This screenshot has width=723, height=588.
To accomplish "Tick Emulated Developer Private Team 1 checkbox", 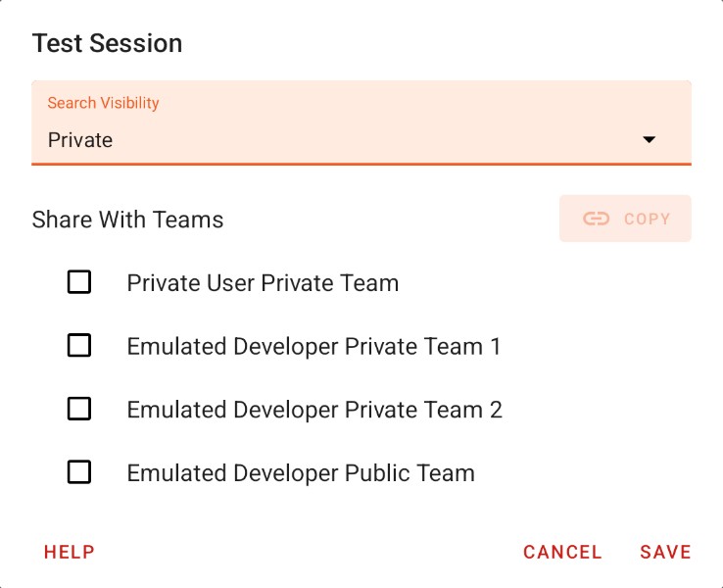I will pos(78,345).
